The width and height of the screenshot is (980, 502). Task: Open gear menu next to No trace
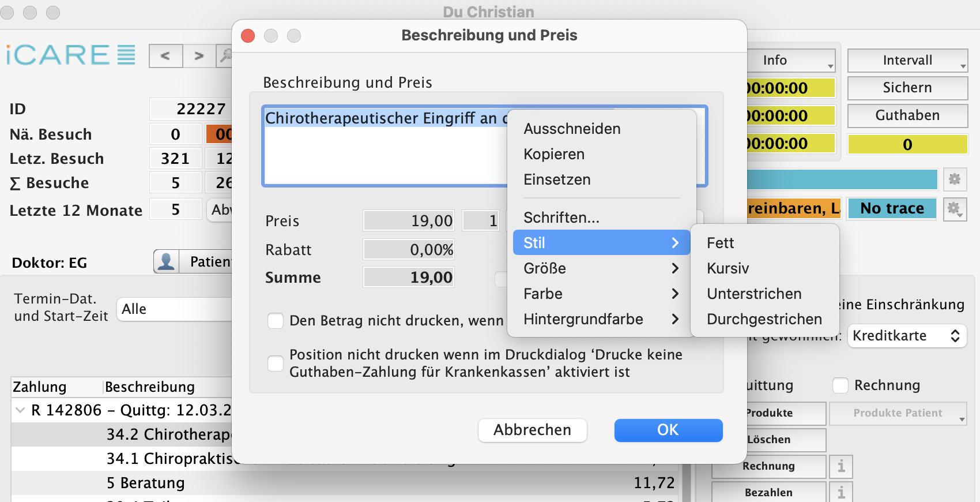(955, 208)
